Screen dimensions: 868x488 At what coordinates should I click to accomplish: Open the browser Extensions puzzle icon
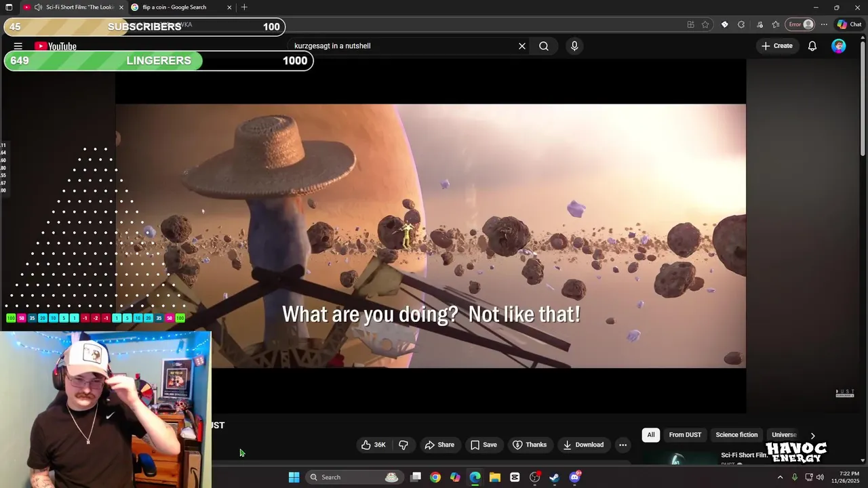741,24
